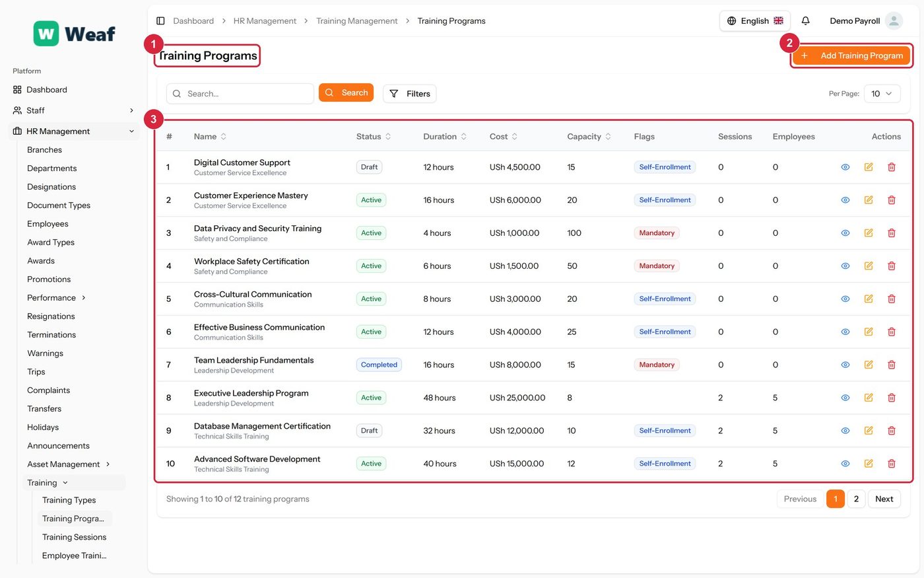Sort table by Status column
The width and height of the screenshot is (924, 578).
click(374, 137)
